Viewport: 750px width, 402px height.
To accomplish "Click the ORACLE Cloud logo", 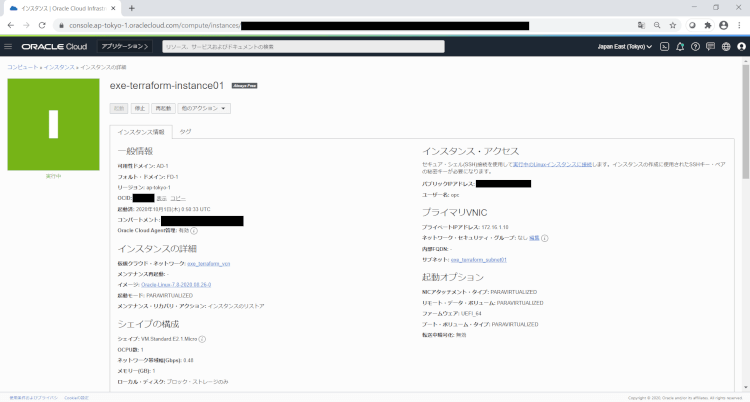I will (54, 46).
